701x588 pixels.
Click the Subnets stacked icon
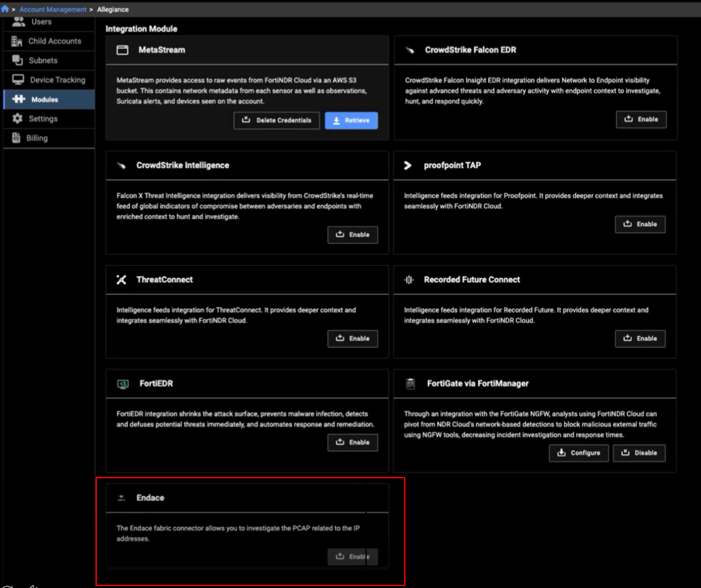[x=17, y=60]
